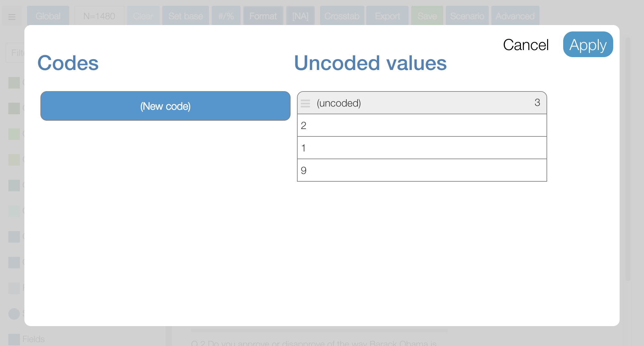Screen dimensions: 644x346
Task: Select uncoded value 9
Action: coord(421,170)
